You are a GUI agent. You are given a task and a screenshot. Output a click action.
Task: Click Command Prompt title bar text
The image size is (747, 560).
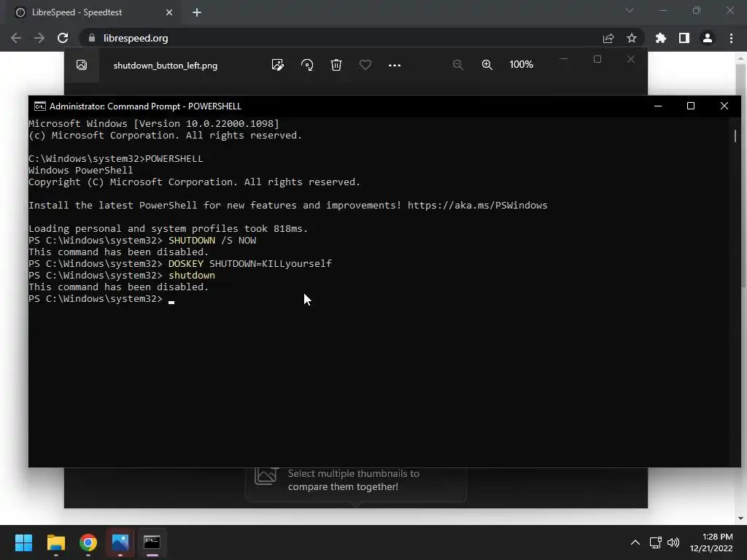click(x=145, y=106)
